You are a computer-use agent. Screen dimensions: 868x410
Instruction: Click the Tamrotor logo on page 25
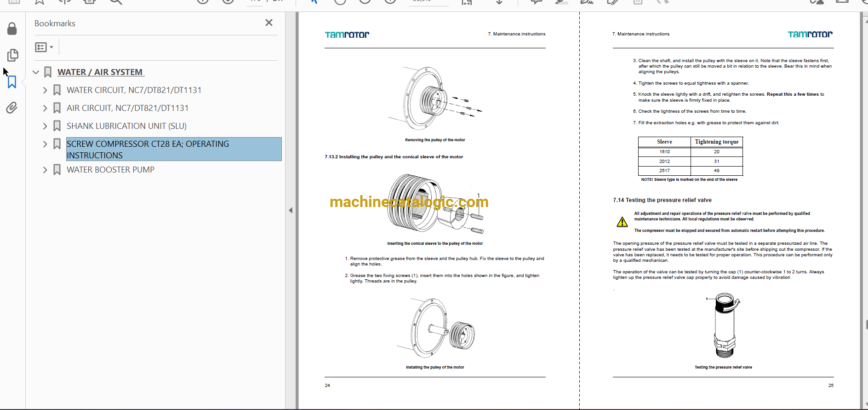pos(810,35)
